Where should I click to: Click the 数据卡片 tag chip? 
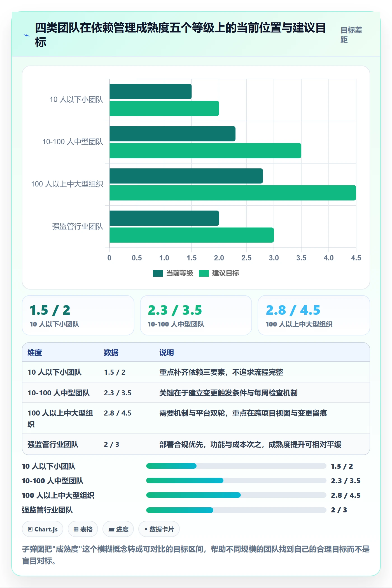click(x=159, y=529)
